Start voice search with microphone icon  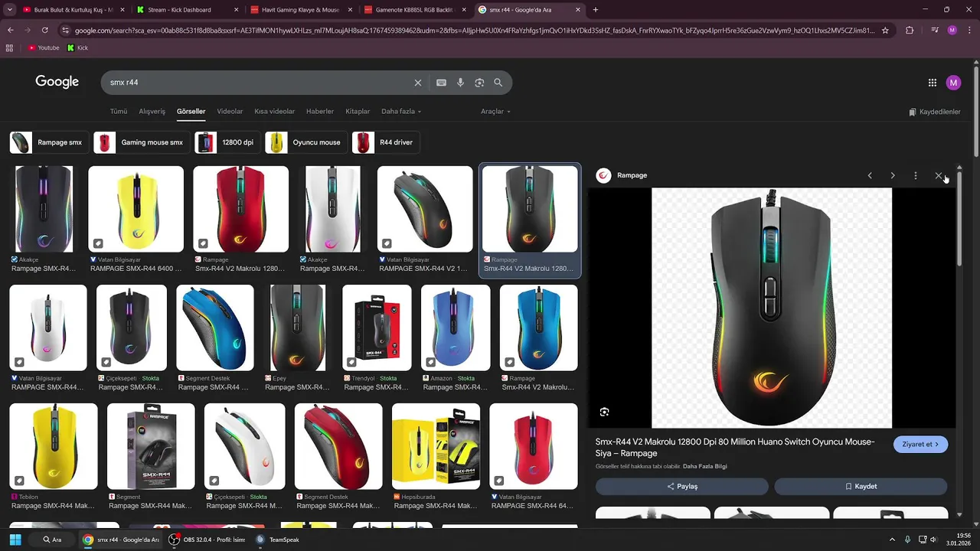click(460, 83)
